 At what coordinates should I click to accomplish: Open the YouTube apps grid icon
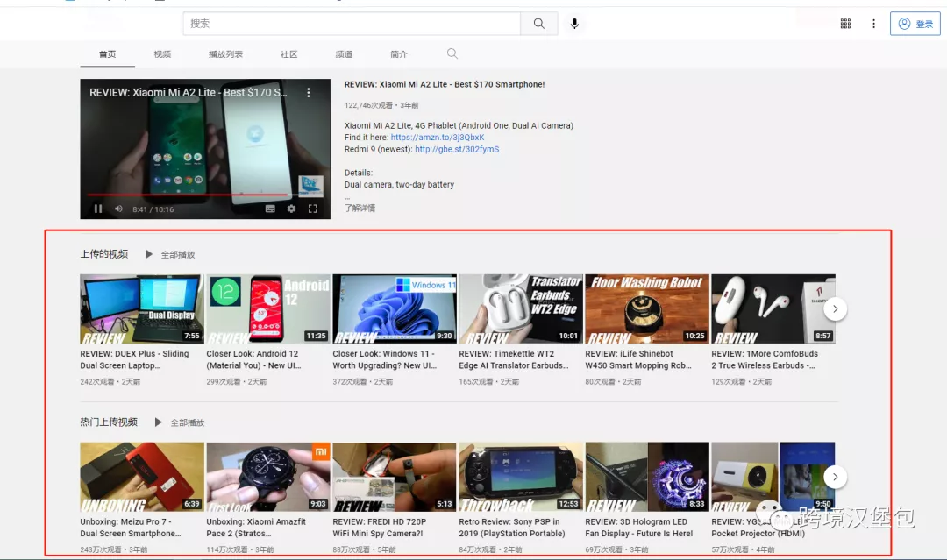click(x=845, y=24)
